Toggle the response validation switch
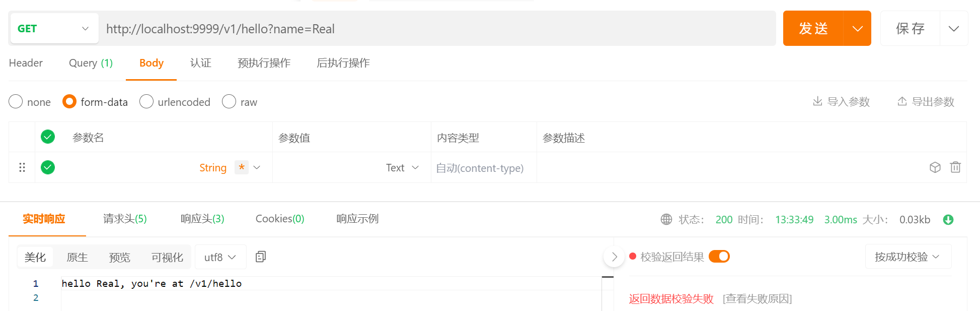980x311 pixels. (719, 257)
